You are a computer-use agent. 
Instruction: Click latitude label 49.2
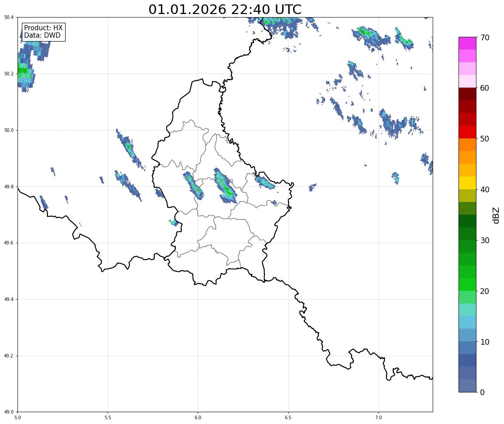9,356
